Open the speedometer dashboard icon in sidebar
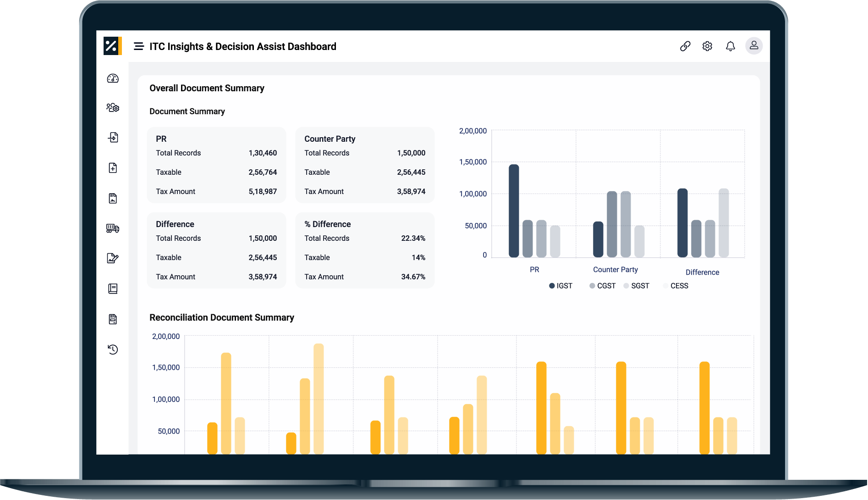 click(113, 78)
